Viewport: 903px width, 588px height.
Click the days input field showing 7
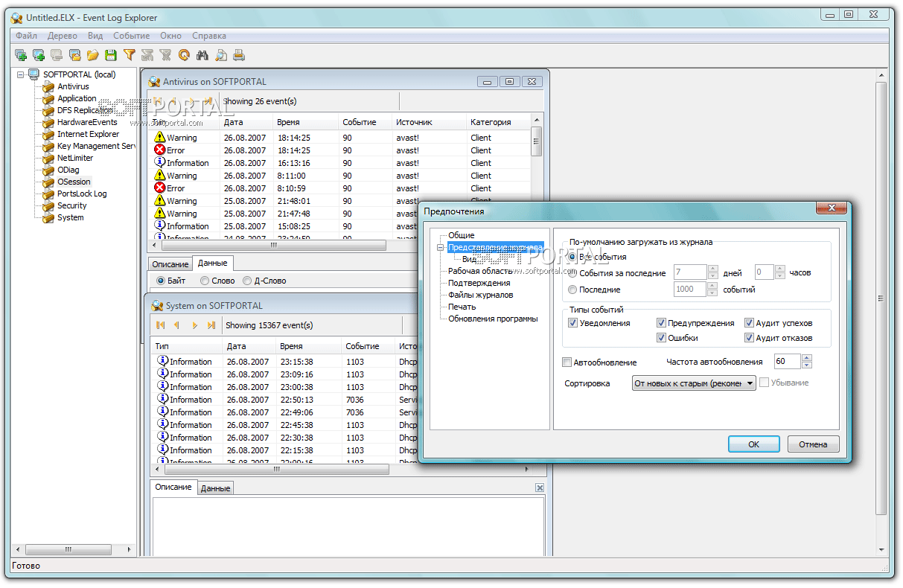point(690,272)
